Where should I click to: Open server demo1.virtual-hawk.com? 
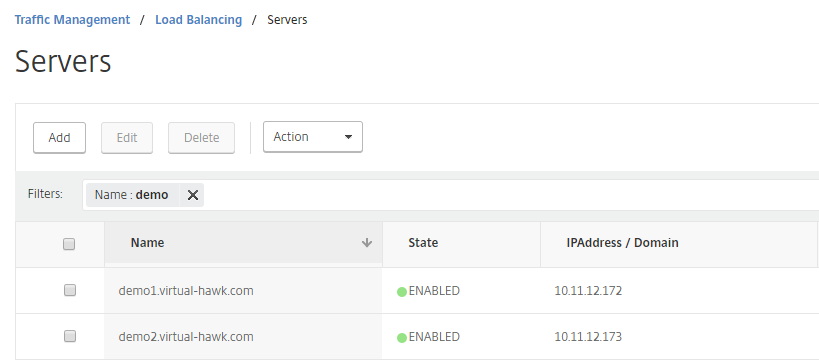186,290
